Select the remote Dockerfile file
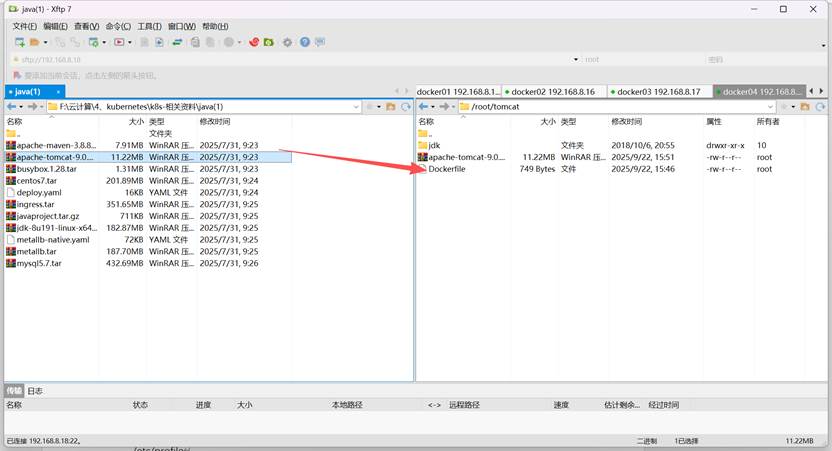The image size is (832, 451). point(441,169)
